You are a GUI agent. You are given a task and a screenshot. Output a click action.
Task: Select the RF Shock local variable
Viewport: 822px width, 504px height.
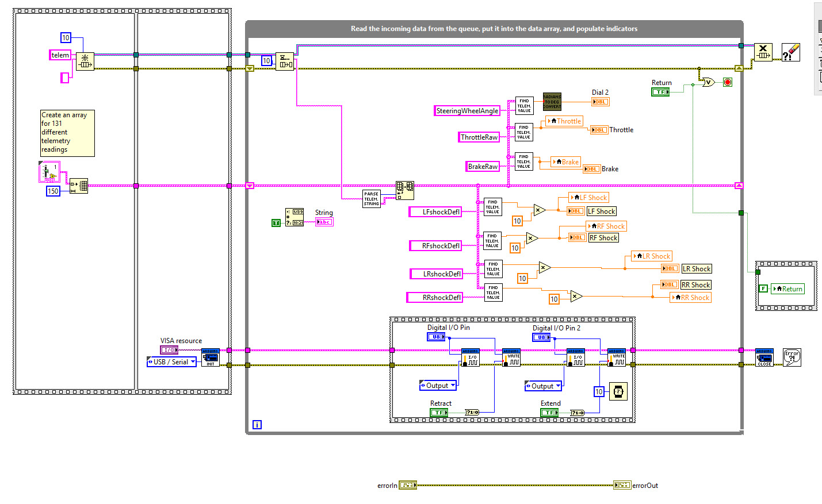[606, 226]
